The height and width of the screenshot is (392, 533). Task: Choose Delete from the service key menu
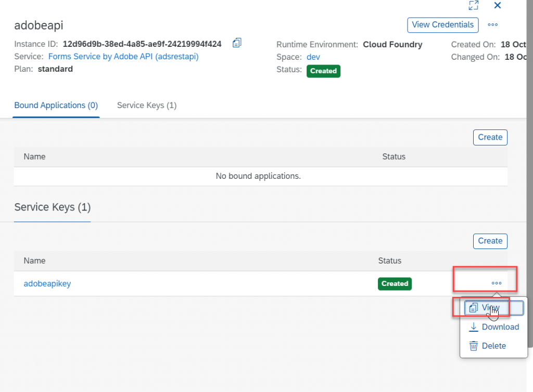pyautogui.click(x=494, y=346)
